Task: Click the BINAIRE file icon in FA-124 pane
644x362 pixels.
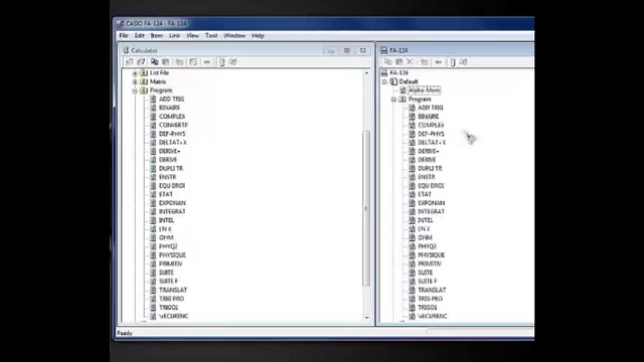Action: click(412, 116)
